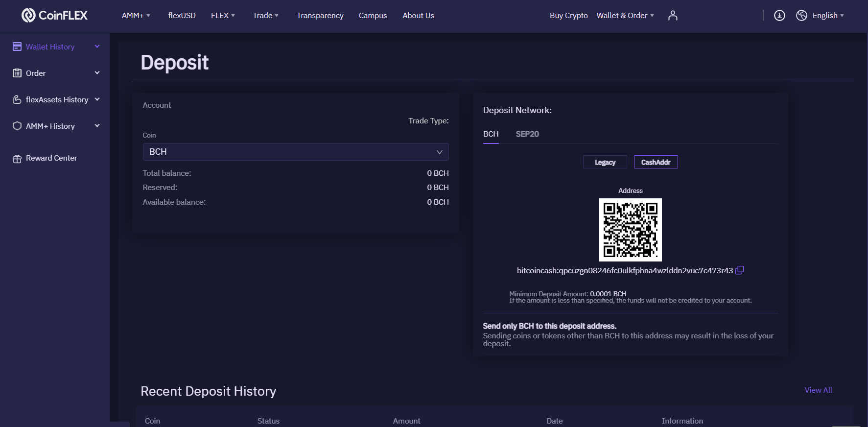Click the Buy Crypto link
Viewport: 868px width, 427px height.
[x=569, y=16]
